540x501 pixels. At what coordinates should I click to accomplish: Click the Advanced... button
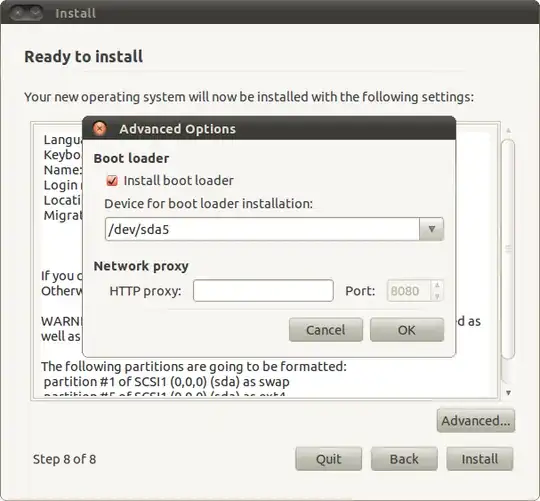click(x=476, y=420)
